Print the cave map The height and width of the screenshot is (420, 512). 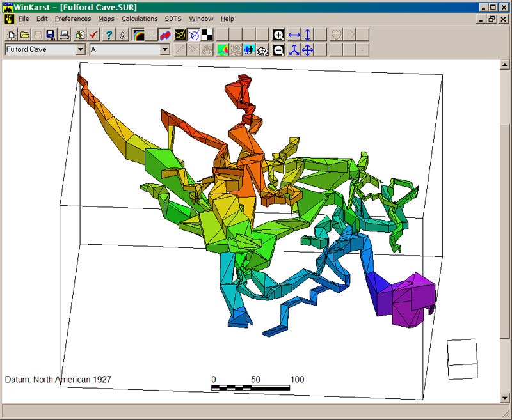(x=65, y=35)
